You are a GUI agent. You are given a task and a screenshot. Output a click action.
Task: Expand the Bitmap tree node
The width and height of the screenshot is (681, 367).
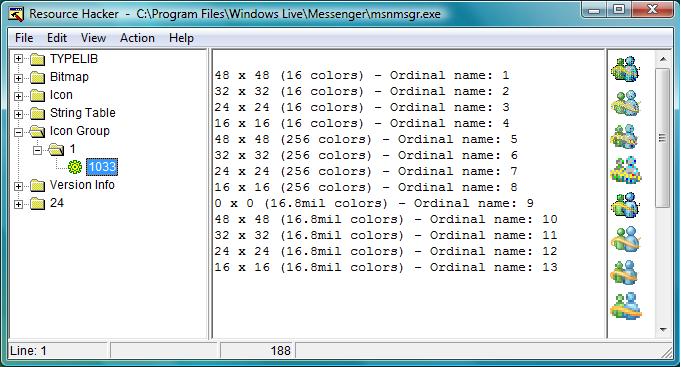[18, 78]
